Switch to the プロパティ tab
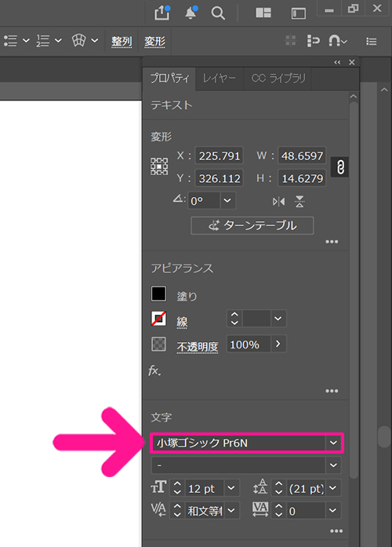392x547 pixels. (x=169, y=78)
